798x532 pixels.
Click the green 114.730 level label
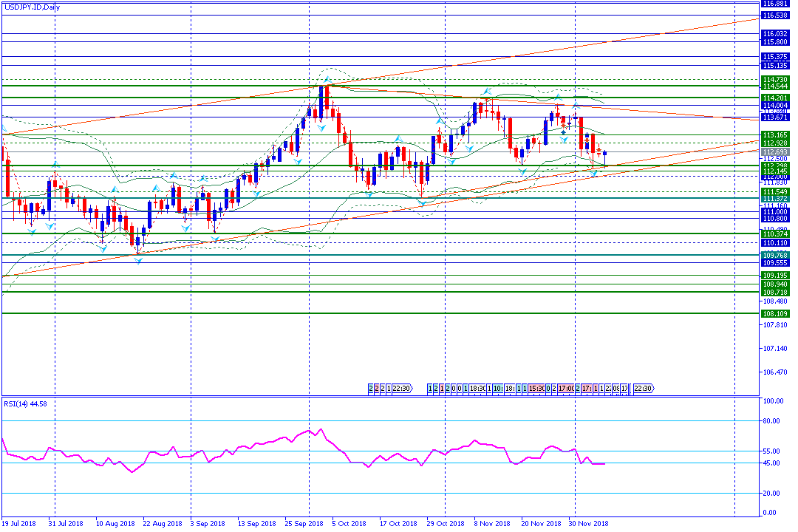[774, 79]
